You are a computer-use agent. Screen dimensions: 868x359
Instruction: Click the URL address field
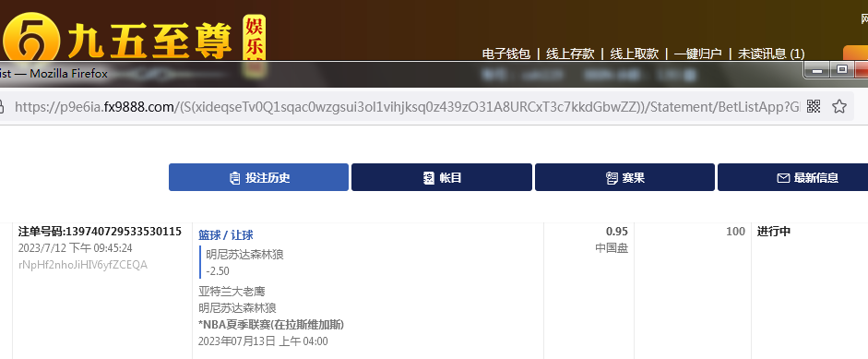(x=407, y=106)
